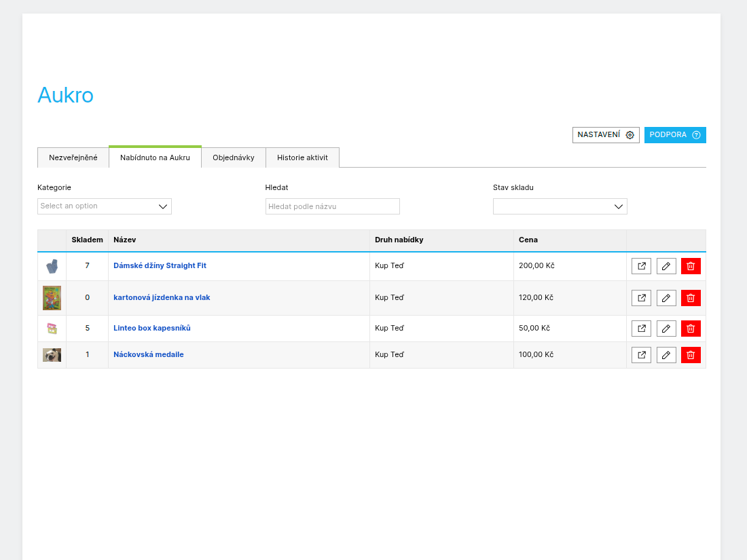Edit the Náckovská medaile offer
The width and height of the screenshot is (747, 560).
pos(666,355)
